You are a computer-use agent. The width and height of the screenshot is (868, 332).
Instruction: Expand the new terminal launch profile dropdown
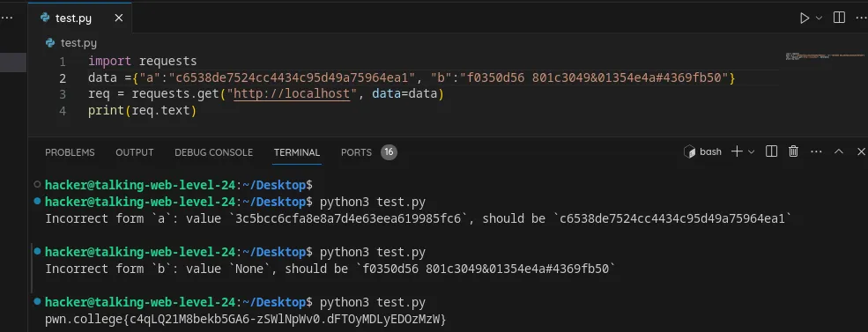[x=751, y=151]
